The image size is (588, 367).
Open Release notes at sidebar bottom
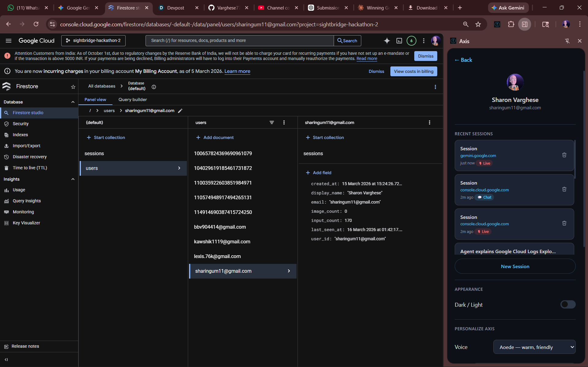point(25,346)
